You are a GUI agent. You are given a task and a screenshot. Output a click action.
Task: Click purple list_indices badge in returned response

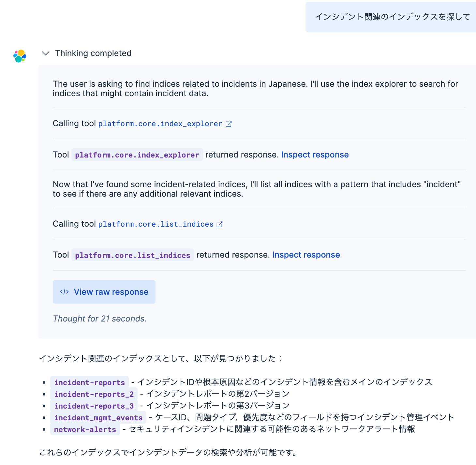pos(132,255)
